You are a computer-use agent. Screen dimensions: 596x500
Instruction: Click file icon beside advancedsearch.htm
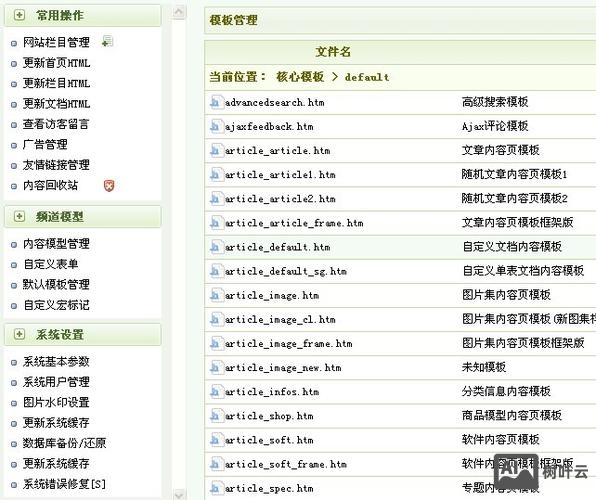[x=216, y=103]
